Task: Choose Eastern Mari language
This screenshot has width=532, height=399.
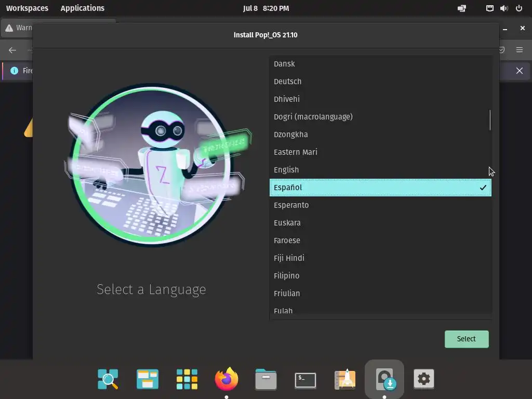Action: coord(380,152)
